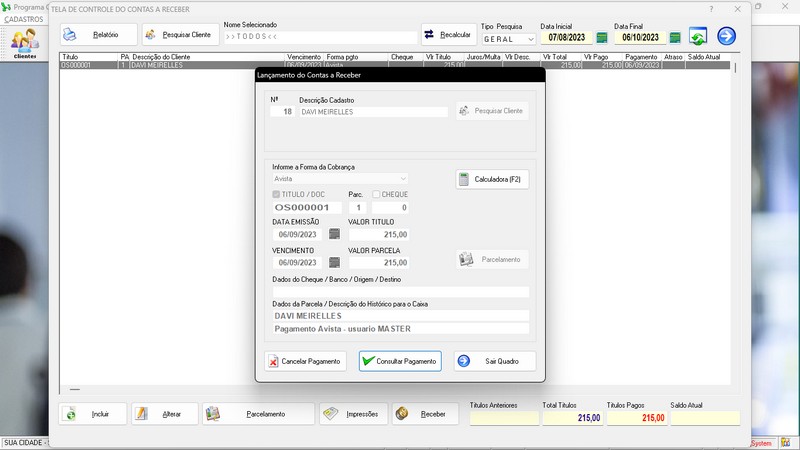Click the status bar icon at the bottom right

pos(786,442)
